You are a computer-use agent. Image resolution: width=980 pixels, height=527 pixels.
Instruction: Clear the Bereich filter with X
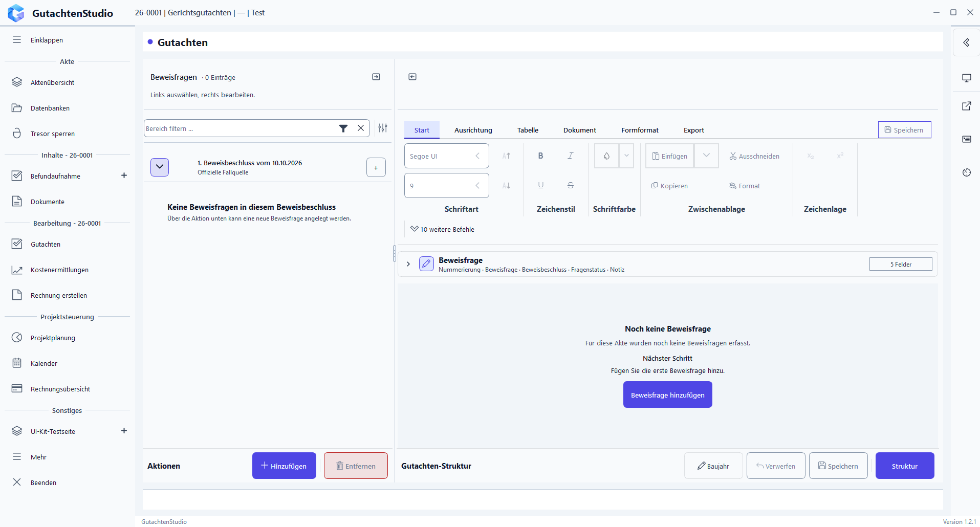361,128
